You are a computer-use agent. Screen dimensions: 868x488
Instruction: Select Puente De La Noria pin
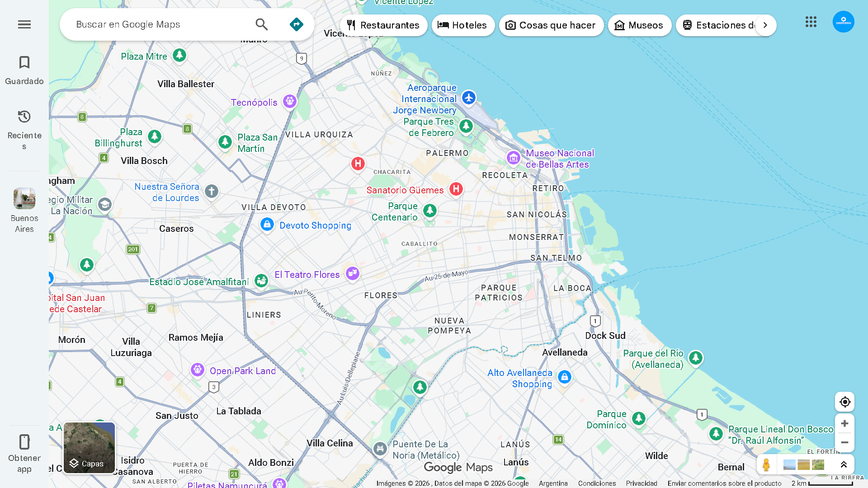coord(380,449)
